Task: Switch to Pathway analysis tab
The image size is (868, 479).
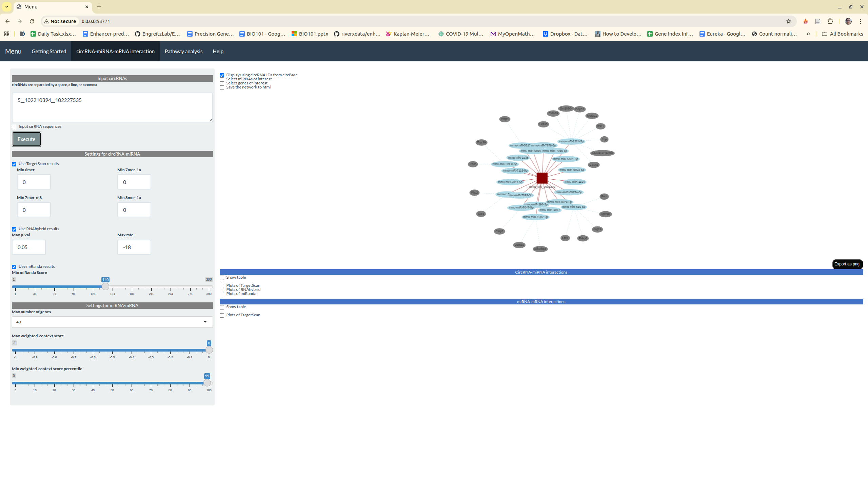Action: pyautogui.click(x=183, y=52)
